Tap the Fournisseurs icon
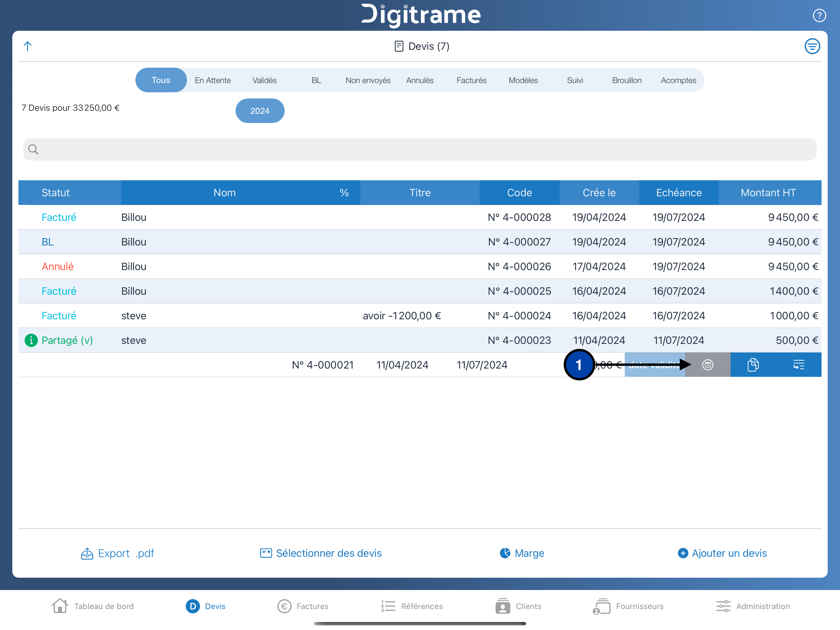The height and width of the screenshot is (630, 840). click(601, 606)
